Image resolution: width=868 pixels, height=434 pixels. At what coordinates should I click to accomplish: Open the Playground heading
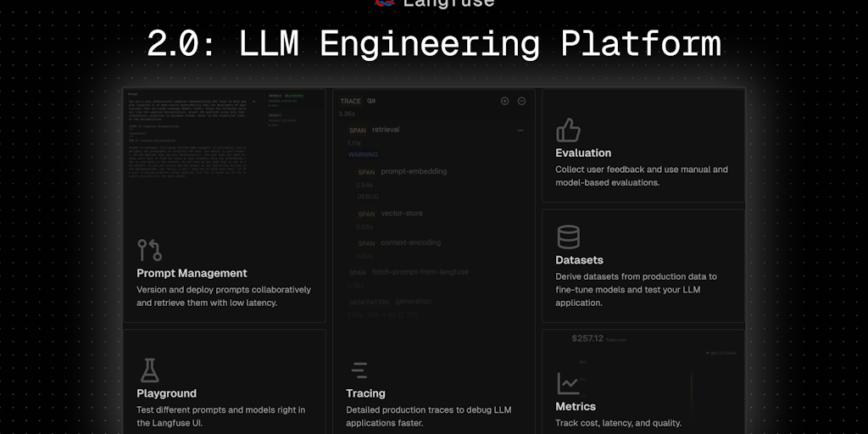click(166, 393)
